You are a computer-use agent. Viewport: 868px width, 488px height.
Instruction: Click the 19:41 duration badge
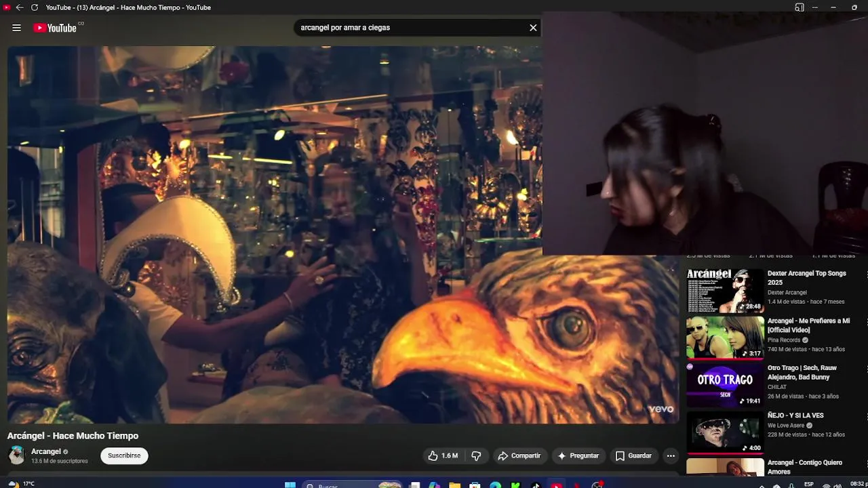pos(751,401)
